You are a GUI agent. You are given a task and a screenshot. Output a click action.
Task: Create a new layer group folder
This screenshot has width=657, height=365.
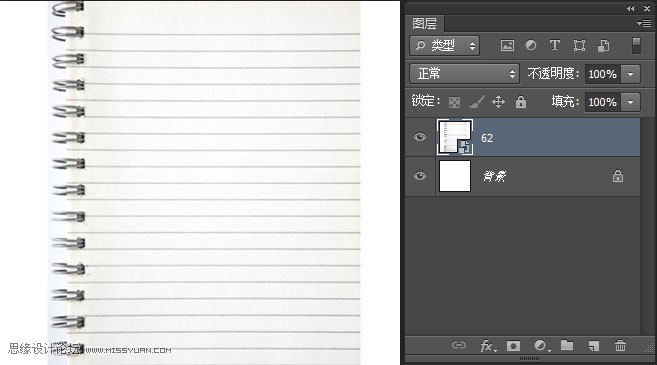567,345
